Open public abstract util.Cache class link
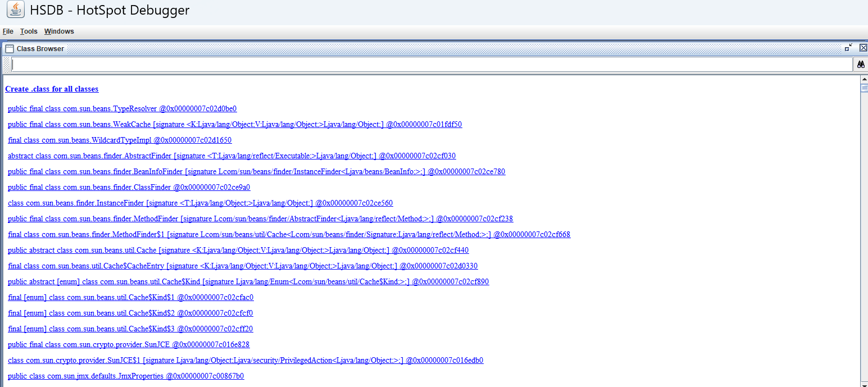868x387 pixels. [238, 251]
